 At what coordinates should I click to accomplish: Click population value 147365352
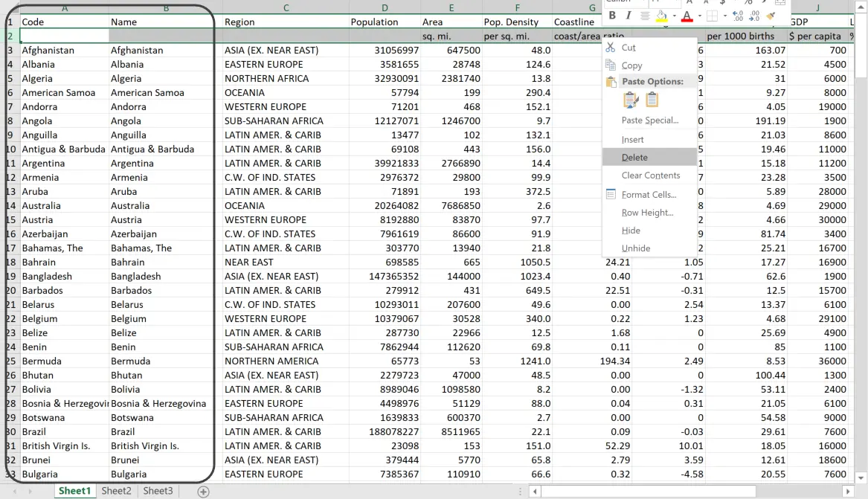[385, 277]
